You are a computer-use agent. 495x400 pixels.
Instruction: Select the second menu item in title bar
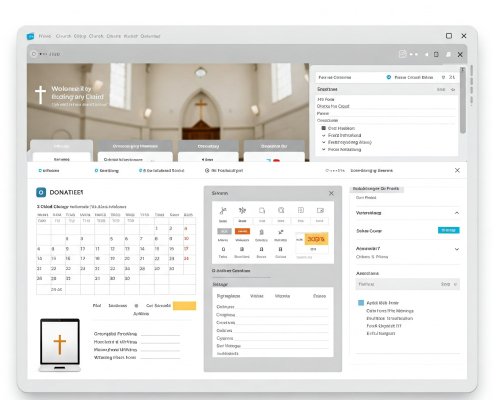[x=63, y=36]
